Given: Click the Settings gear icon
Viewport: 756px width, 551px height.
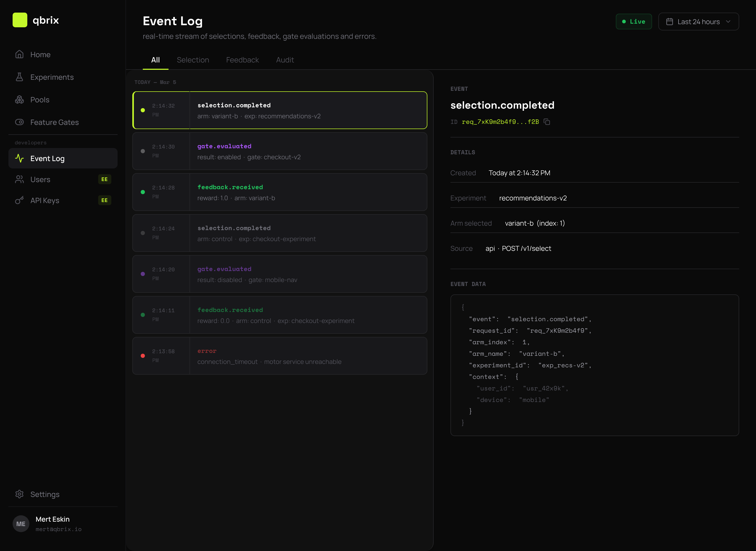Looking at the screenshot, I should tap(19, 494).
